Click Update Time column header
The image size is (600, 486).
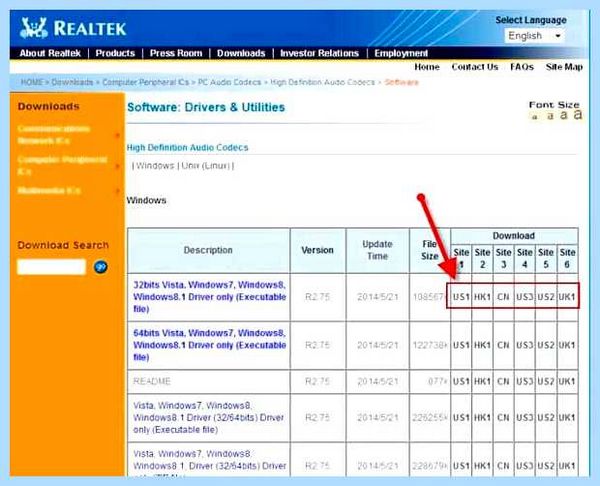coord(378,250)
